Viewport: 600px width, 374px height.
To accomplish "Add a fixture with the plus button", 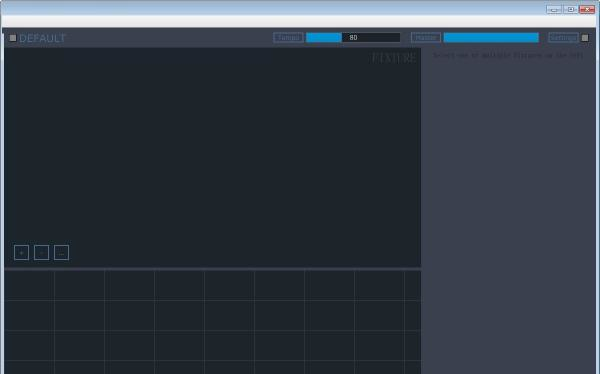I will pyautogui.click(x=21, y=253).
